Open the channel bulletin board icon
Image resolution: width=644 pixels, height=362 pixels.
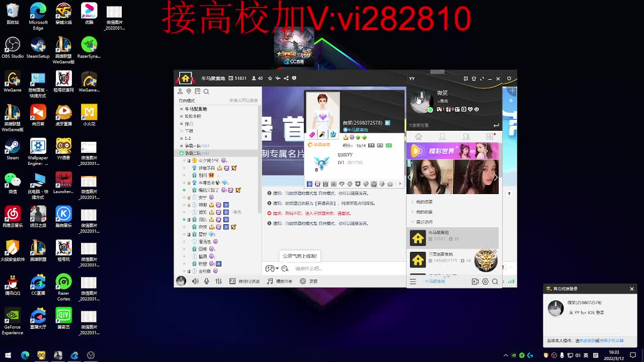[197, 92]
